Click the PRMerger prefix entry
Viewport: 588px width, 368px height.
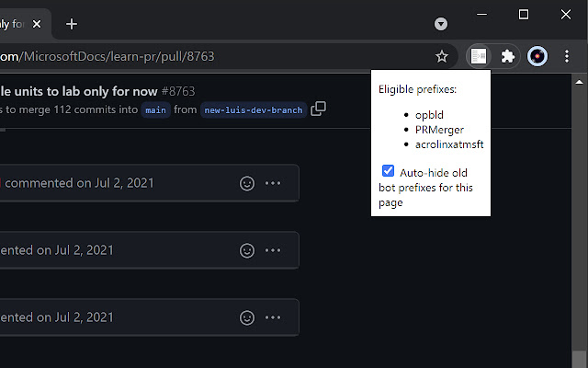click(439, 130)
